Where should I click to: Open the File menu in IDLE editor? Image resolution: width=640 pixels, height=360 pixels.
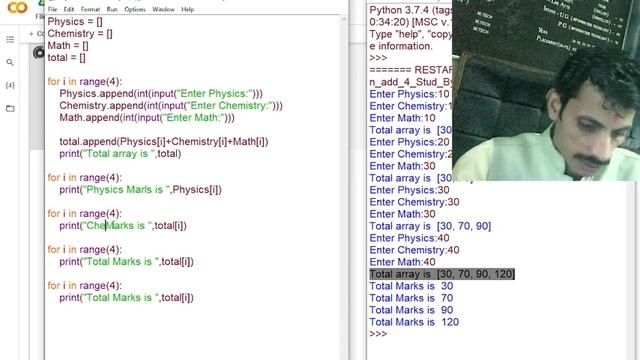pos(52,9)
